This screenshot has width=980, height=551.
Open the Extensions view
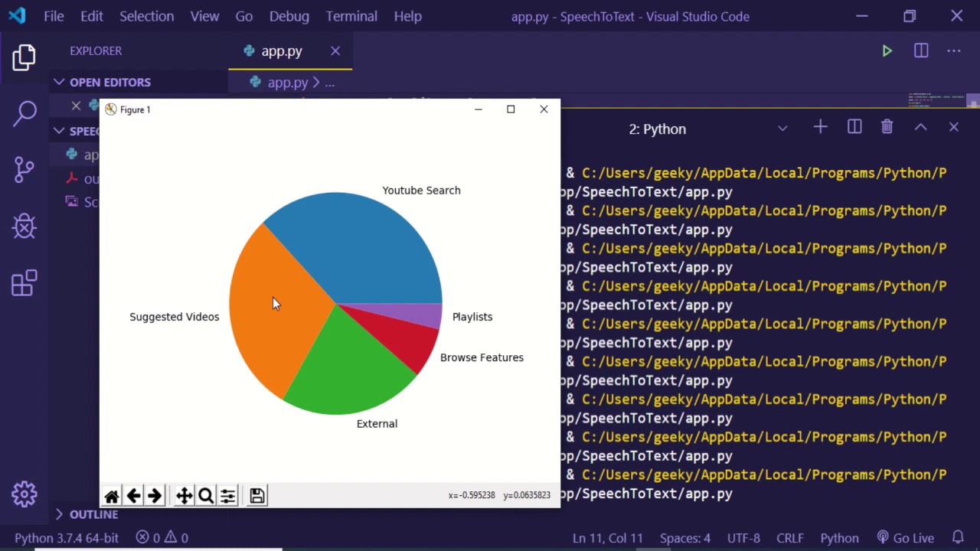[24, 282]
